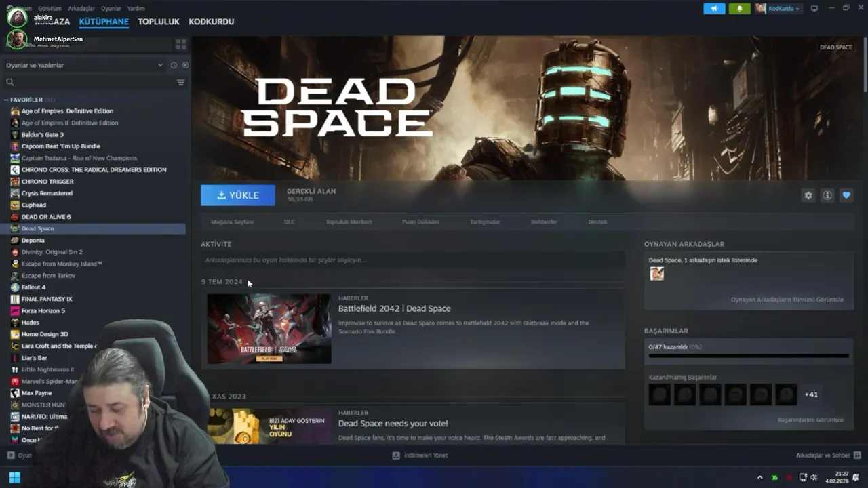Open the Tartışmalar tab

pyautogui.click(x=485, y=222)
